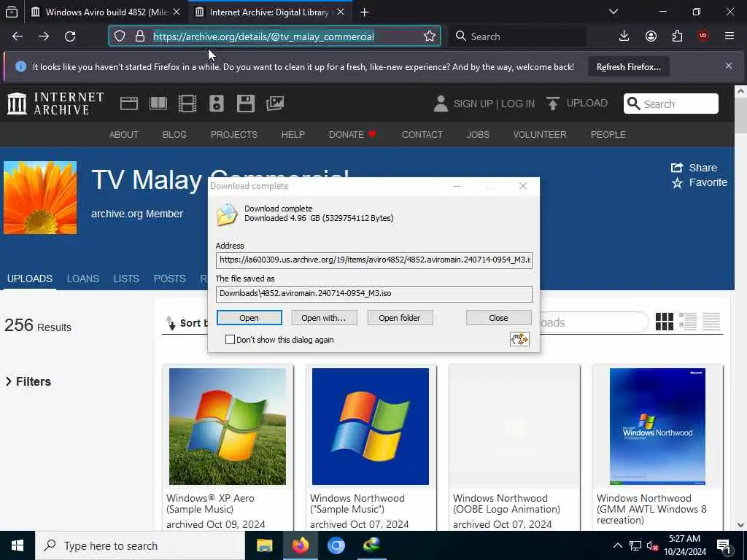Select the UPLOADS profile tab
Screen dimensions: 747x560
[29, 279]
